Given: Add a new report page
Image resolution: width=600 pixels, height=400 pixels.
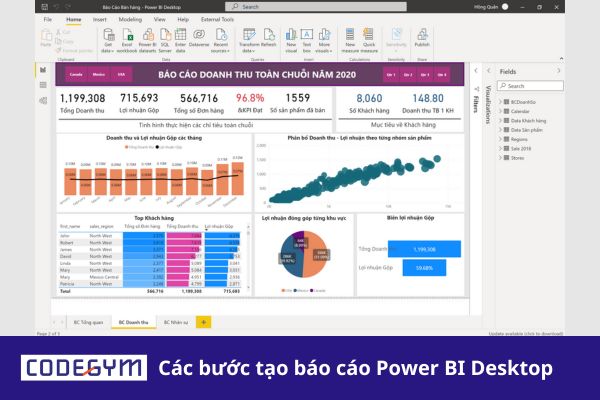Looking at the screenshot, I should tap(203, 321).
